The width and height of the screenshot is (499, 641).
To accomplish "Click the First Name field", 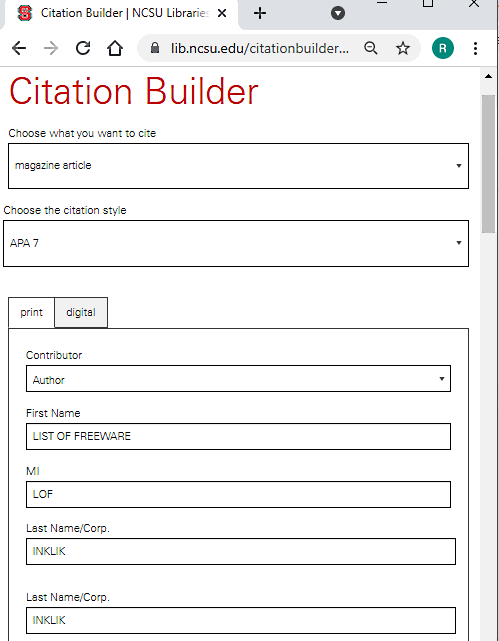I will pos(238,437).
